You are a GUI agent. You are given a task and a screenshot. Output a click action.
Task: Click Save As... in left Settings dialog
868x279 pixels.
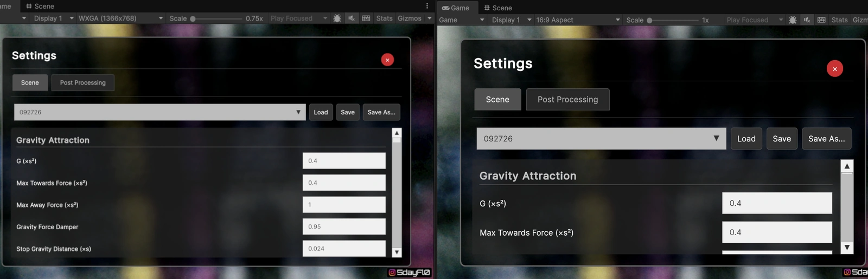tap(381, 112)
